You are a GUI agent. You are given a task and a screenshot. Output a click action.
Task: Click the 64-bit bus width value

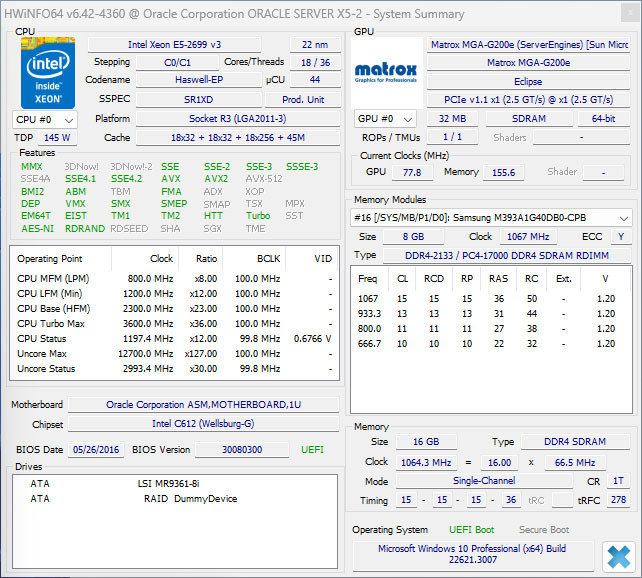[x=604, y=119]
